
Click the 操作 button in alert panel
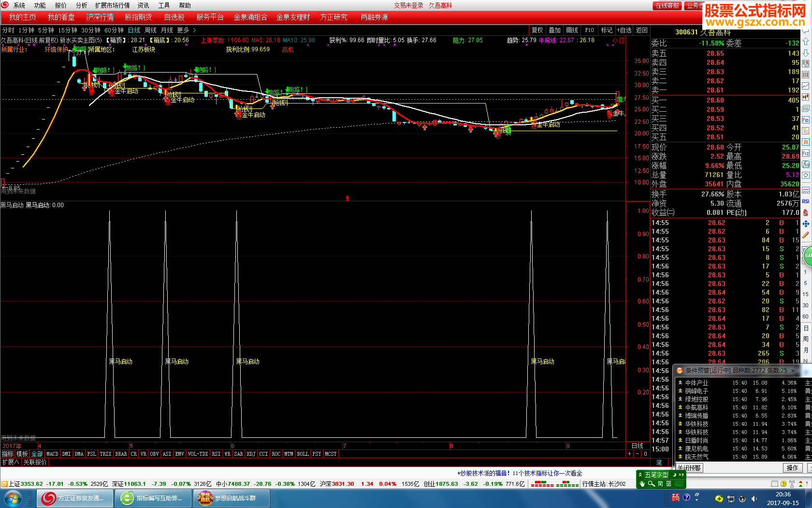[793, 468]
